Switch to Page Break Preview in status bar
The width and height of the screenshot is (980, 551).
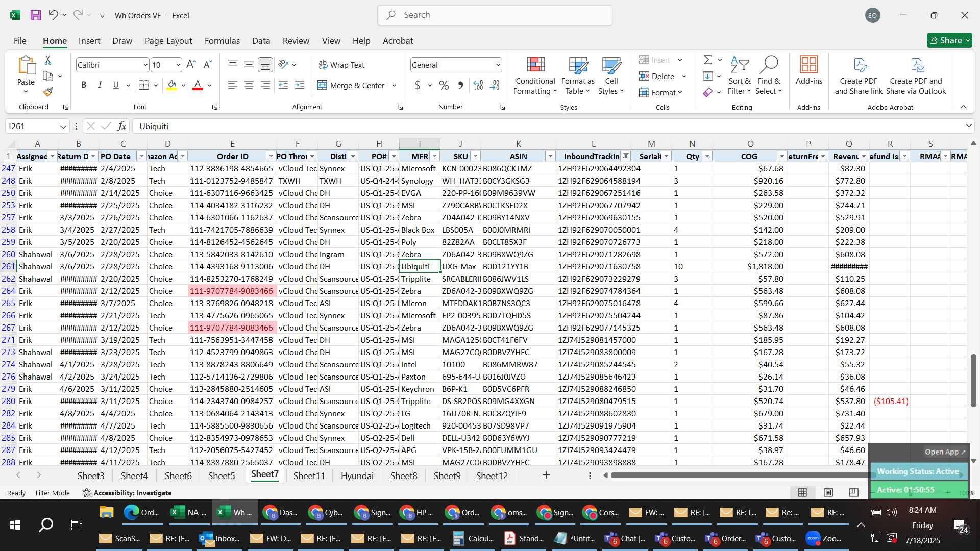click(853, 492)
